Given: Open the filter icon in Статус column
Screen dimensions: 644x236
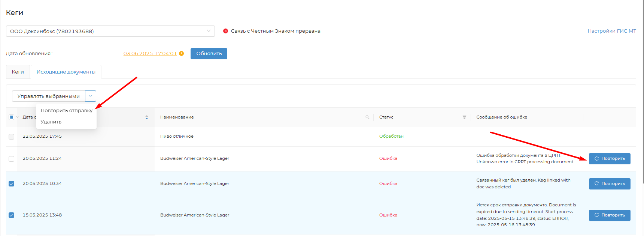Looking at the screenshot, I should [464, 117].
